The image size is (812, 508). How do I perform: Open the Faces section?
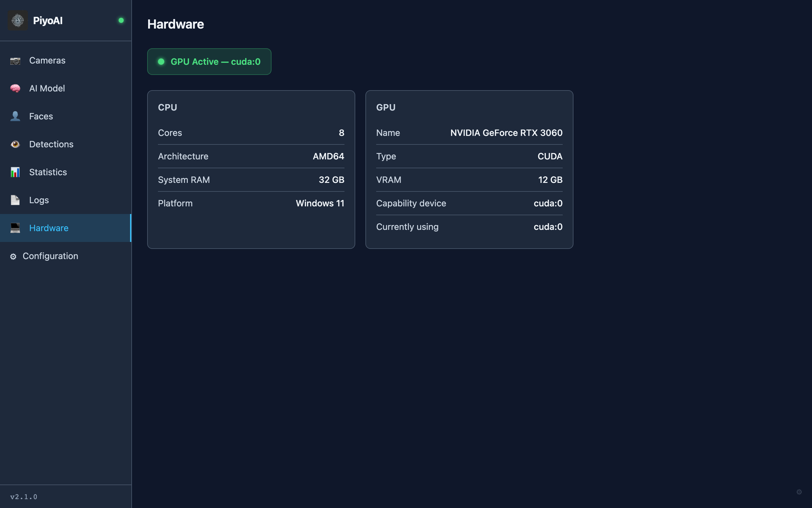point(66,116)
